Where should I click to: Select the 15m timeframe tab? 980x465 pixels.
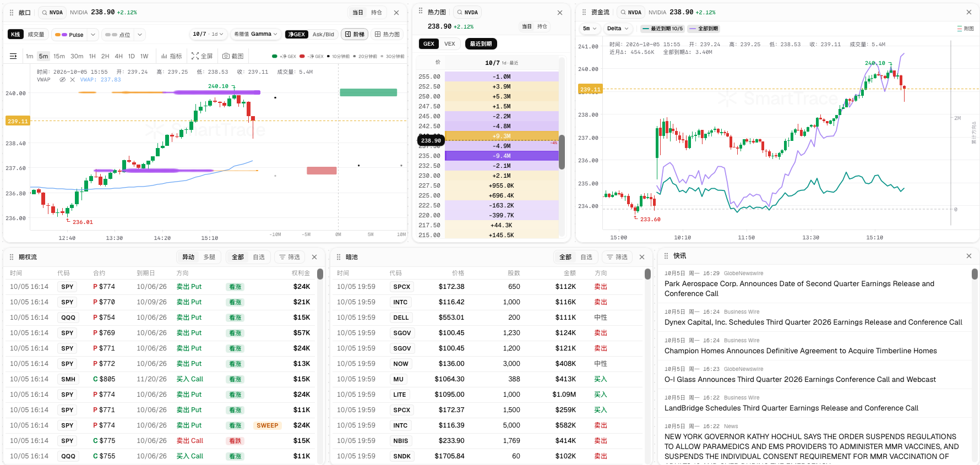click(x=59, y=56)
